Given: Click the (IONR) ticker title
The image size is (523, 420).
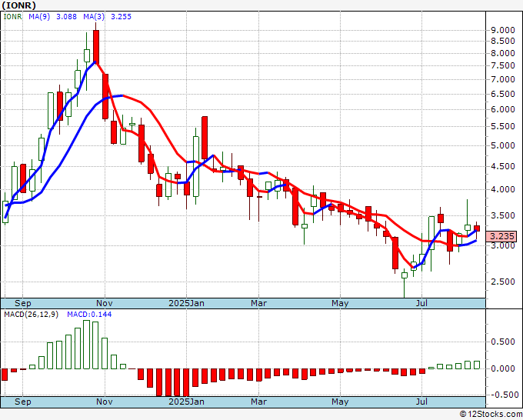Looking at the screenshot, I should (18, 5).
